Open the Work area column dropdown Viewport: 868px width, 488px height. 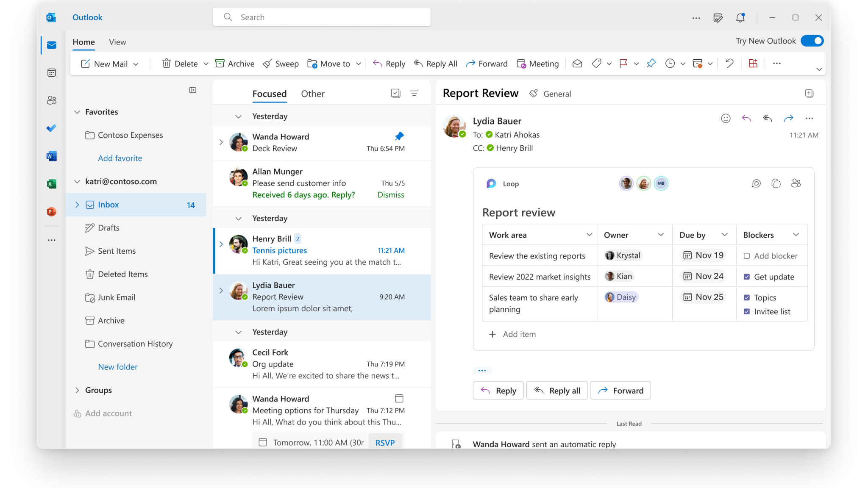(x=589, y=235)
